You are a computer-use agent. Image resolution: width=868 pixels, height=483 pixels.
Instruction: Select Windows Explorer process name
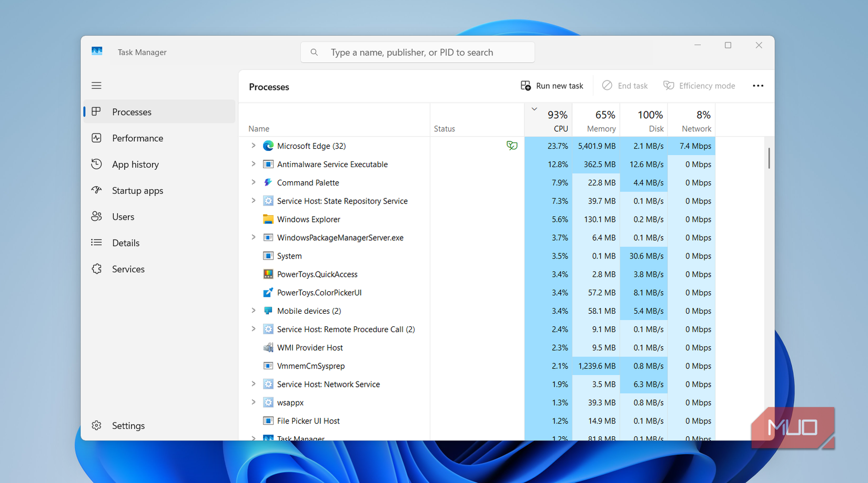pyautogui.click(x=309, y=219)
